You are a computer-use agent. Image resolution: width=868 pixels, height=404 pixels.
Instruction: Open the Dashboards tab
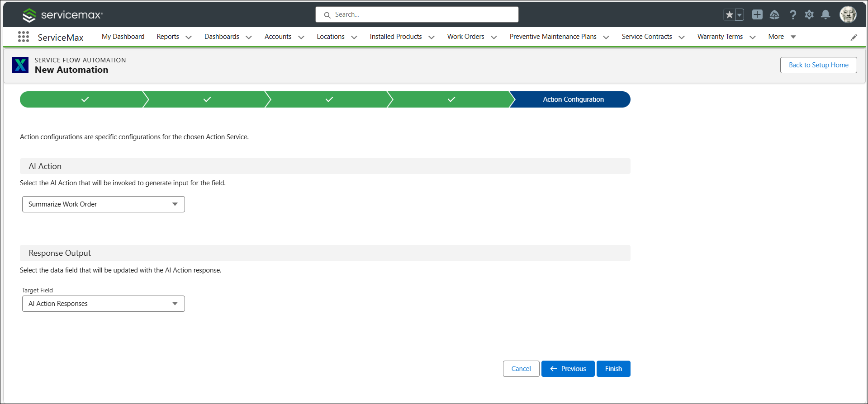tap(222, 37)
